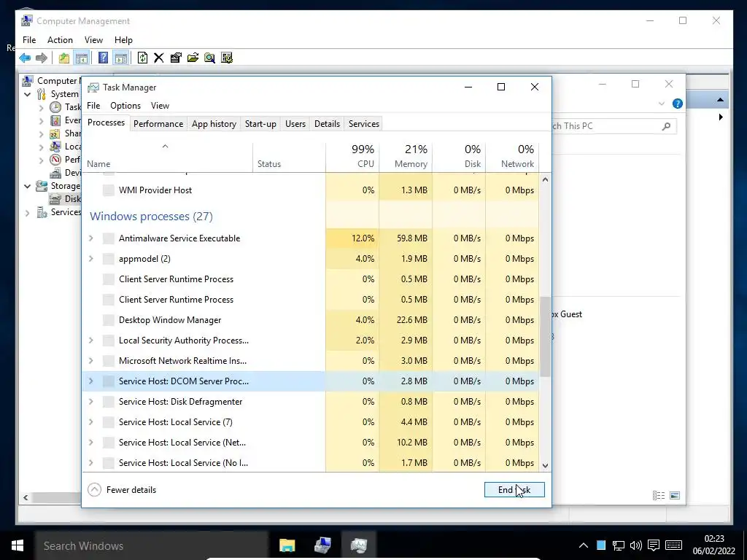Click the magnifier search toolbar icon
The width and height of the screenshot is (747, 560).
(209, 58)
